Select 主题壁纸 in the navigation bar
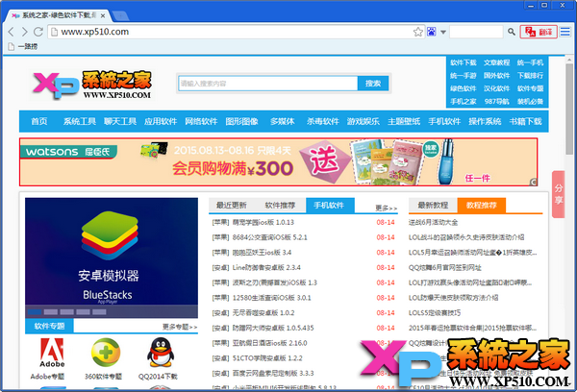The height and width of the screenshot is (392, 577). pyautogui.click(x=404, y=121)
